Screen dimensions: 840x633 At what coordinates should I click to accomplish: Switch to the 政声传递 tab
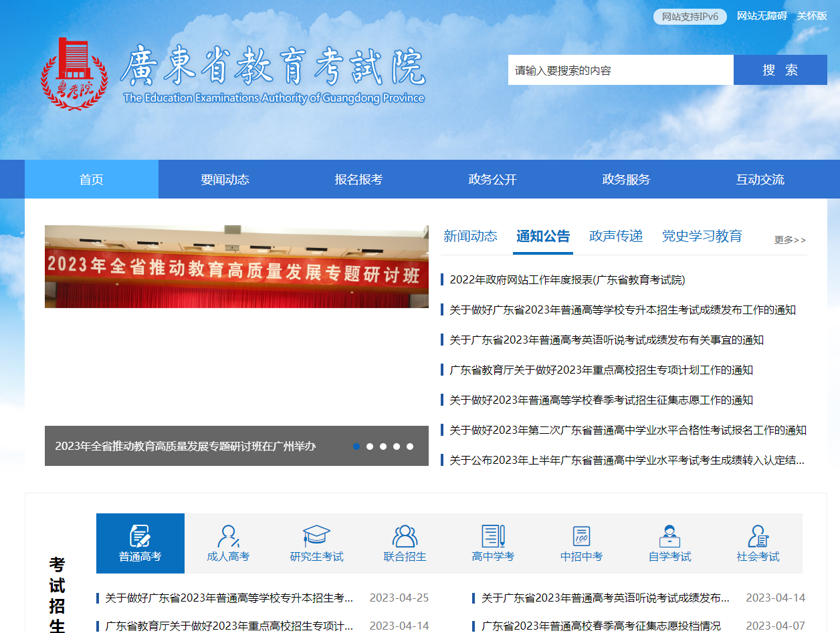pyautogui.click(x=616, y=236)
